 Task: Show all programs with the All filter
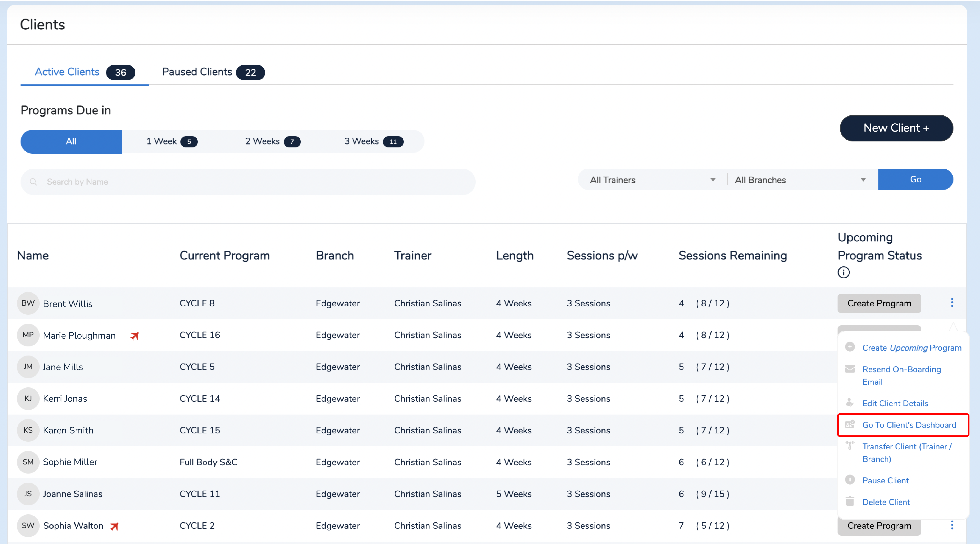click(x=71, y=141)
